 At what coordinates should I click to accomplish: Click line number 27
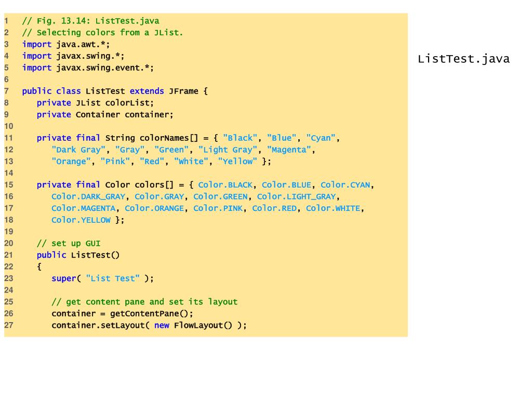click(x=8, y=325)
